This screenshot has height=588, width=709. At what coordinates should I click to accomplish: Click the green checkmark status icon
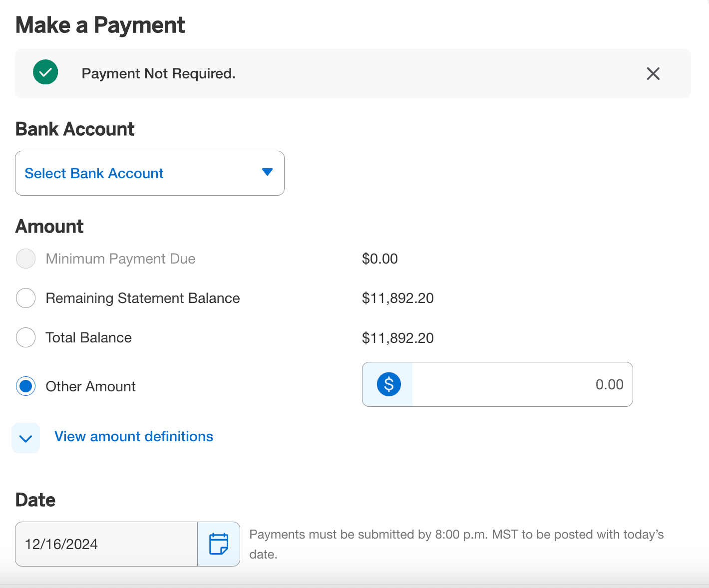45,72
